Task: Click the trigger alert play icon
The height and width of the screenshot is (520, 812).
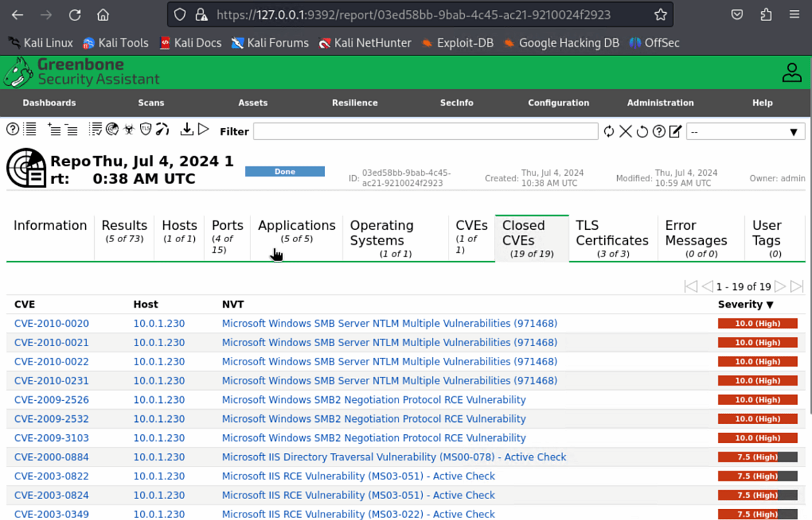Action: click(x=203, y=130)
